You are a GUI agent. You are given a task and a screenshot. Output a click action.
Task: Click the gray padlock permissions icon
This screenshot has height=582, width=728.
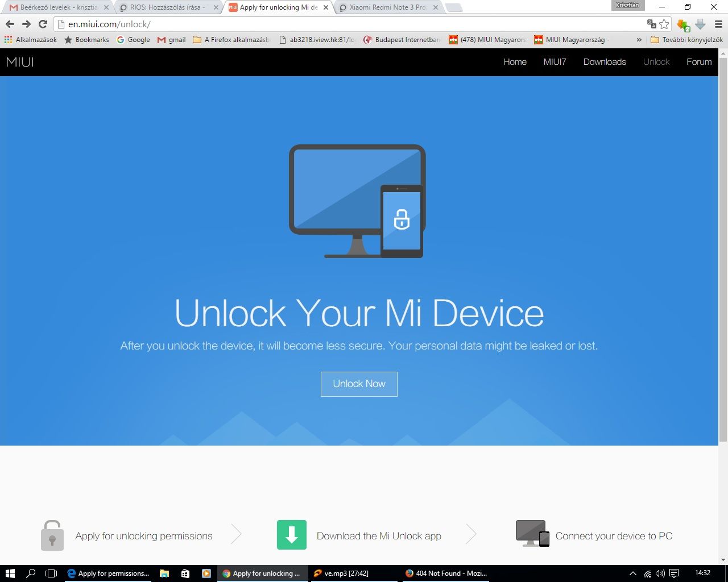tap(52, 535)
